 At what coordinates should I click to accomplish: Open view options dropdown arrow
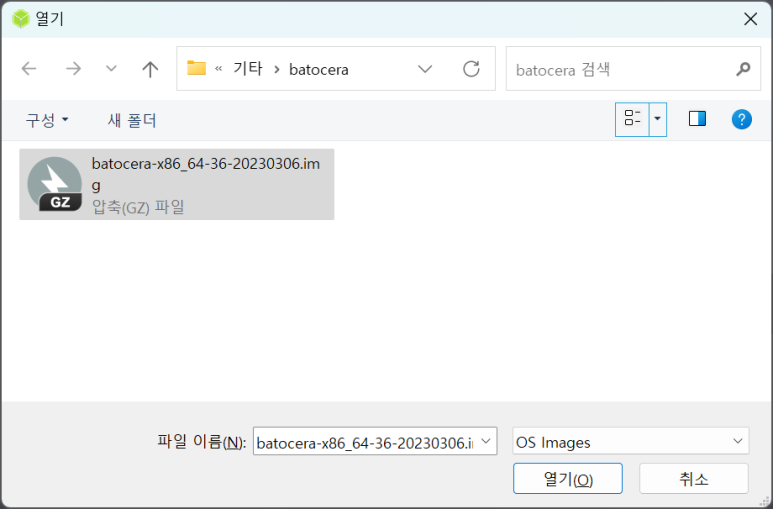coord(658,118)
